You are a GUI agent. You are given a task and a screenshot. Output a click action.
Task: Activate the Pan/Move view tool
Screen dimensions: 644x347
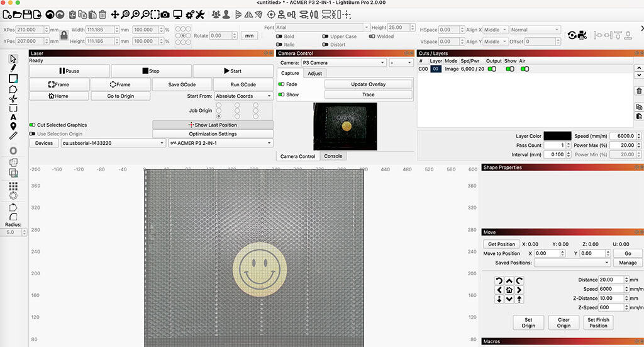click(115, 15)
